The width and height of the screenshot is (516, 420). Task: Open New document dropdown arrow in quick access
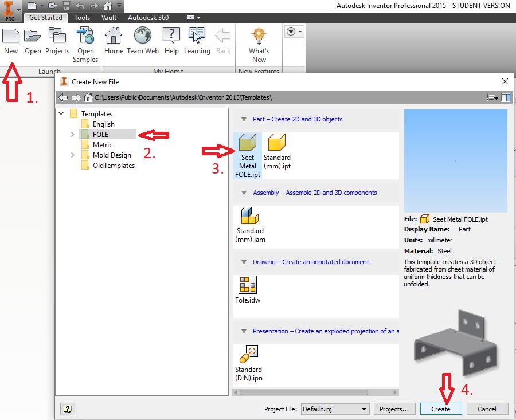click(x=42, y=6)
